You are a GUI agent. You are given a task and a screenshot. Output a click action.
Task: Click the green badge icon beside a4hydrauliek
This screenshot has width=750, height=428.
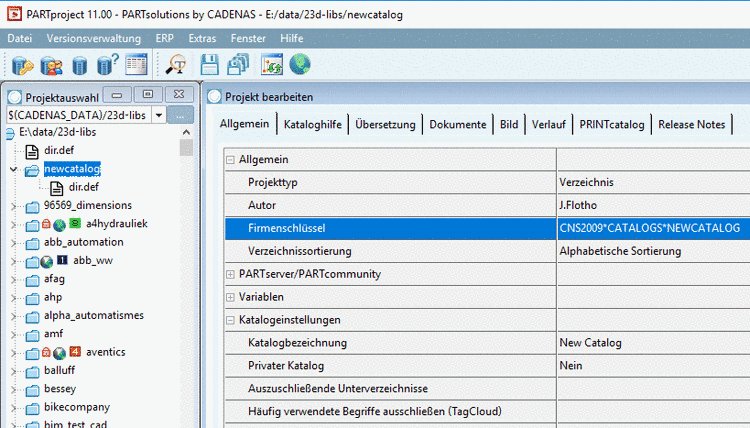tap(75, 223)
